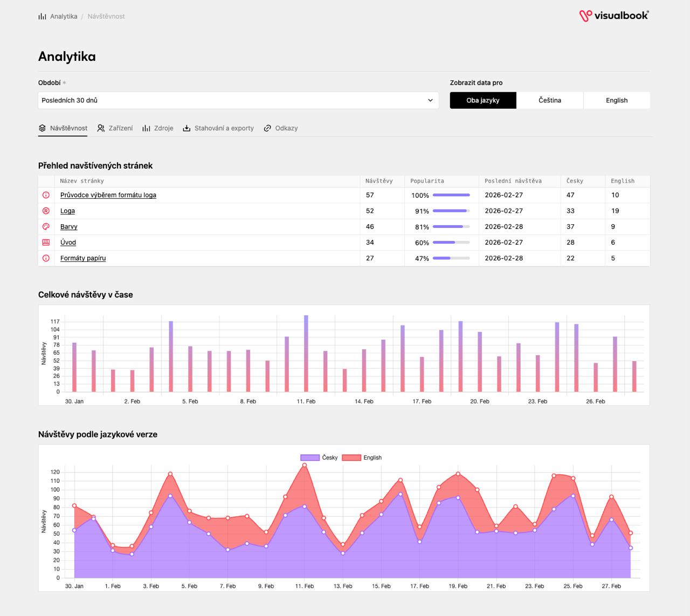This screenshot has height=616, width=690.
Task: Click the info icon beside Formáty papíru
Action: click(x=46, y=258)
